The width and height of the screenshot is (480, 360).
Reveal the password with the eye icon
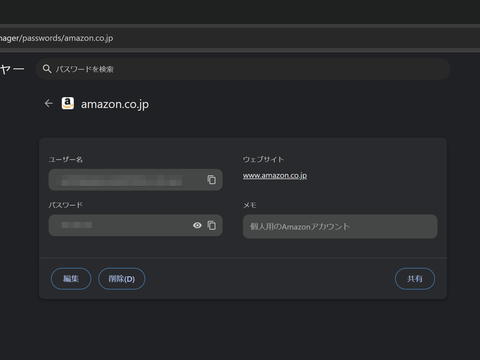pyautogui.click(x=197, y=225)
